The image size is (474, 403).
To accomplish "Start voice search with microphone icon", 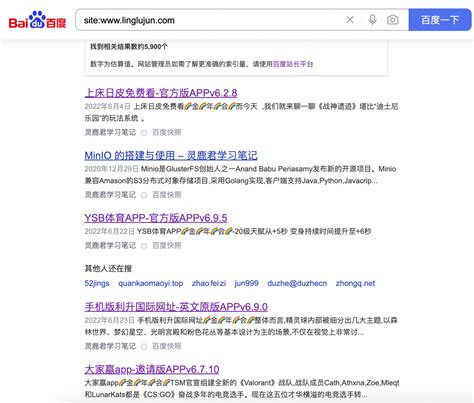I will pos(372,20).
